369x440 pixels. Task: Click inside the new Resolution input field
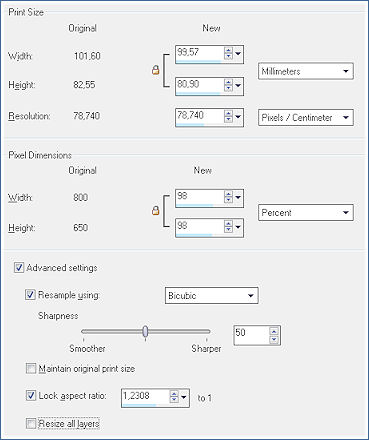(199, 116)
